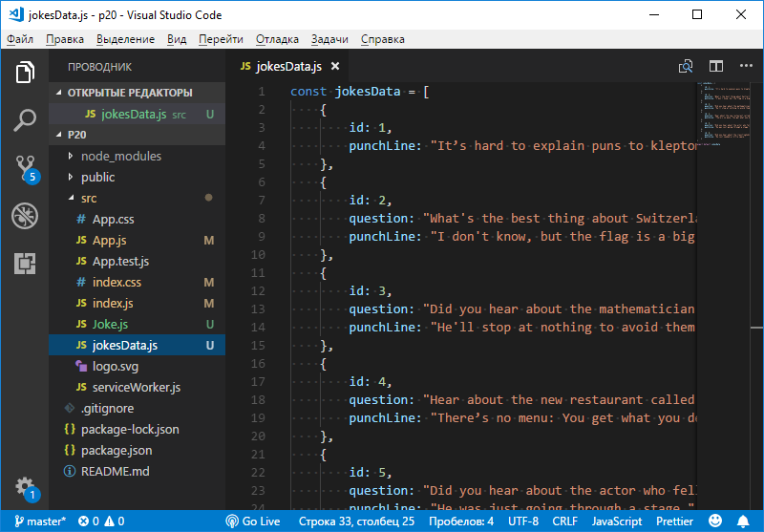Click the Go Live button
This screenshot has height=532, width=764.
[x=253, y=521]
